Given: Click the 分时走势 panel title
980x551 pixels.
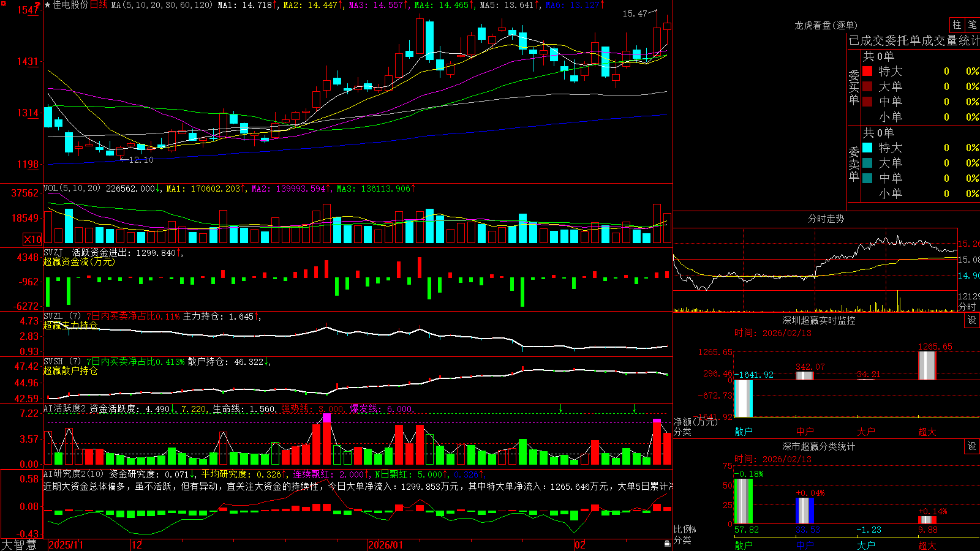Looking at the screenshot, I should click(x=826, y=219).
